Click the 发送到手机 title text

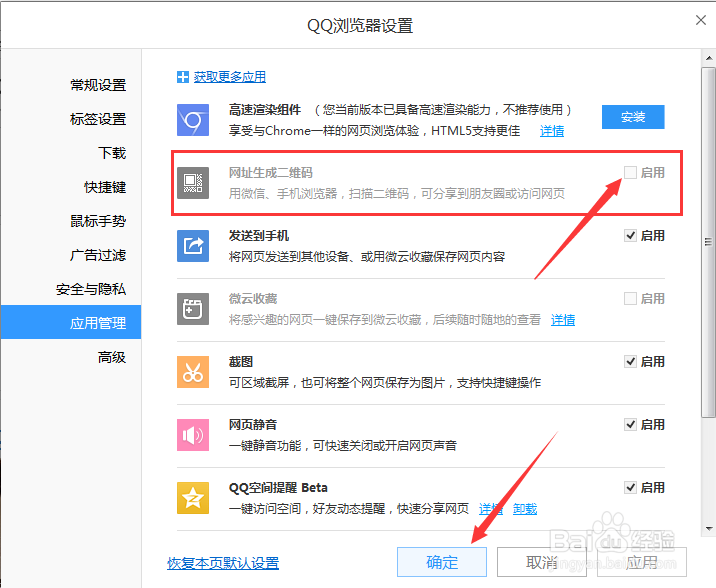(x=259, y=236)
